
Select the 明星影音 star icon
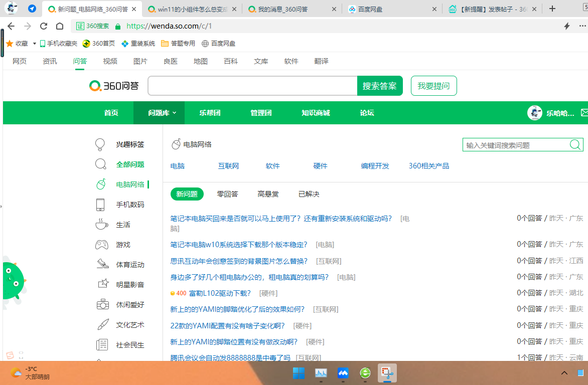coord(103,284)
